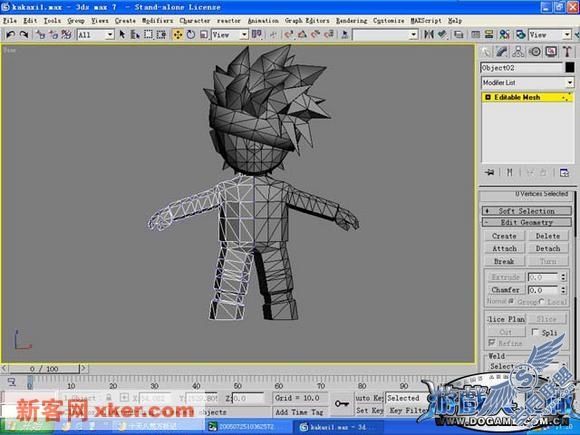Open the Layer Manager icon
The width and height of the screenshot is (580, 435).
459,35
